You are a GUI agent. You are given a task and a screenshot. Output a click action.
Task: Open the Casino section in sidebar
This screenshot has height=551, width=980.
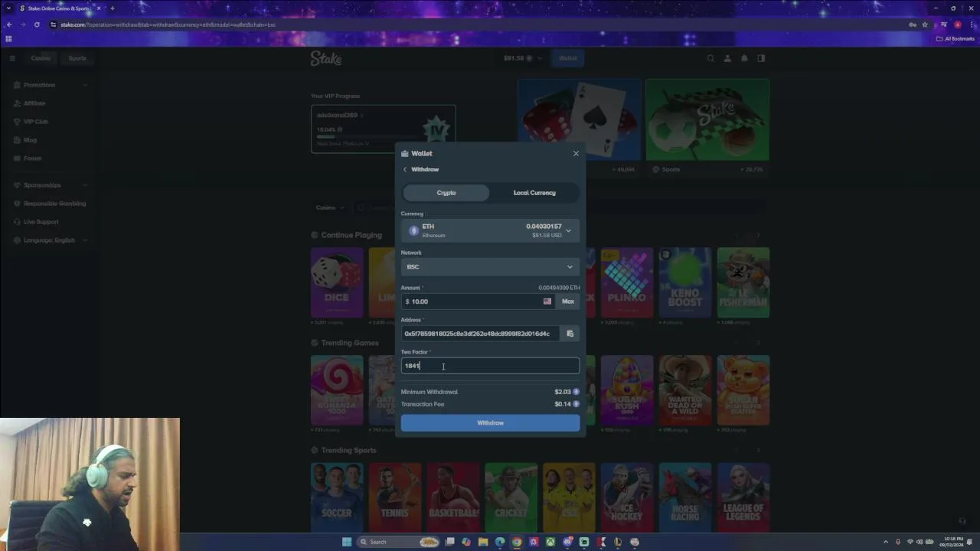[41, 58]
